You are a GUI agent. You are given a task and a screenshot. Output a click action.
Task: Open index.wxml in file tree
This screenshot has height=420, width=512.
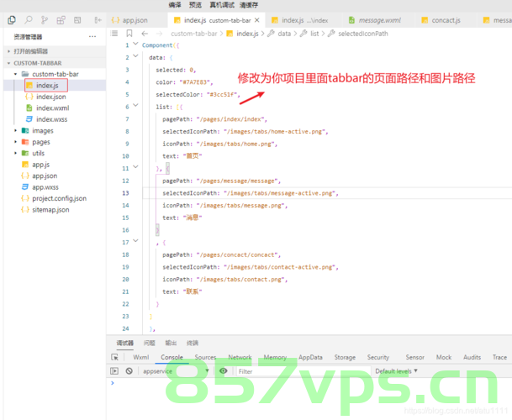point(53,108)
